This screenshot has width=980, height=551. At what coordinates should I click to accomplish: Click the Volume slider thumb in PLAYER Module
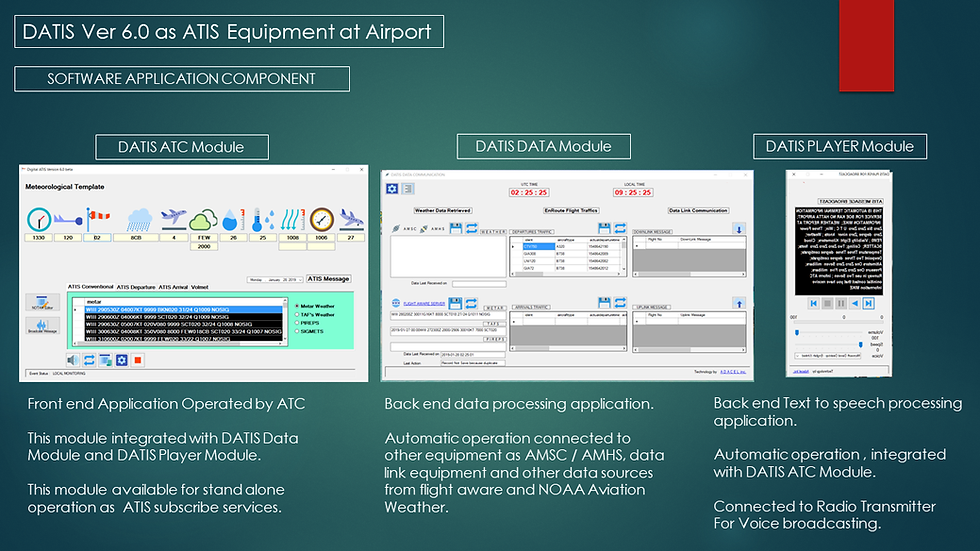797,333
